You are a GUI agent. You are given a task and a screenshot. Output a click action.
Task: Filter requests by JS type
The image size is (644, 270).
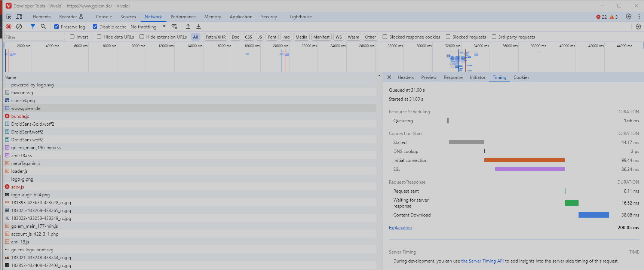pyautogui.click(x=260, y=37)
